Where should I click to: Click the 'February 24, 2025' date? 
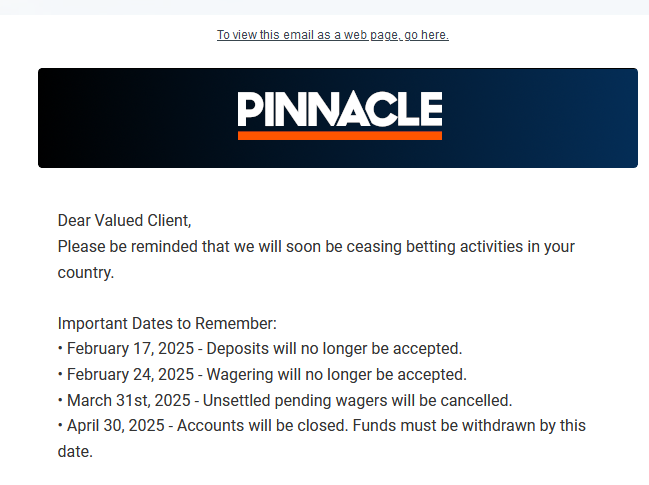130,375
